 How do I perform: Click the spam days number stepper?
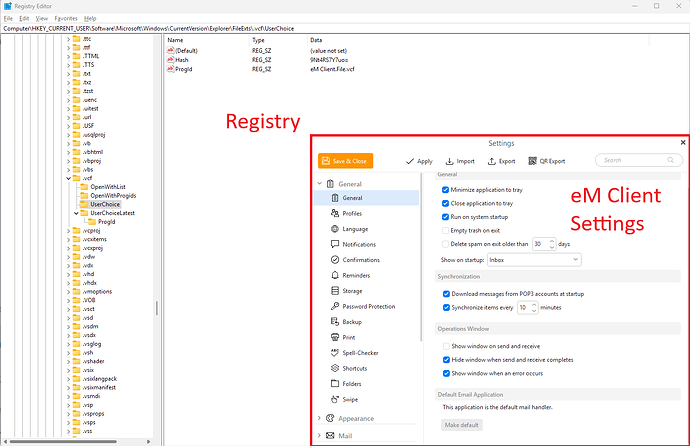[x=552, y=244]
